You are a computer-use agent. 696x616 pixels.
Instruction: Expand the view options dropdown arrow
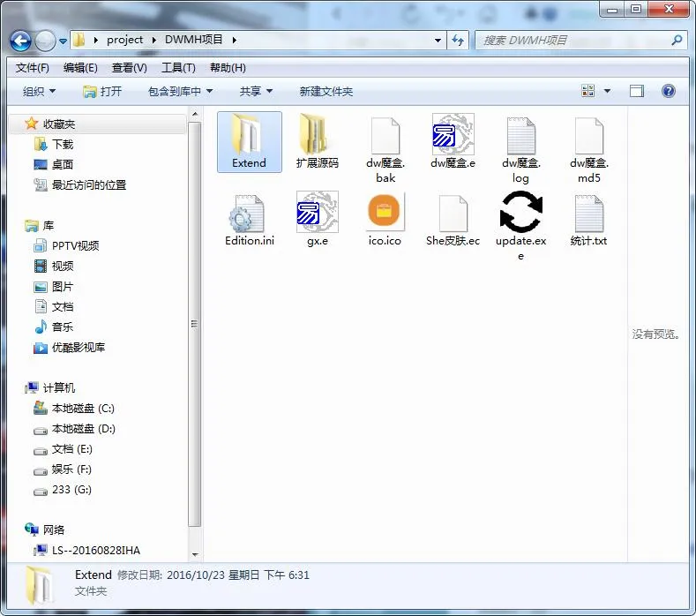pos(607,91)
